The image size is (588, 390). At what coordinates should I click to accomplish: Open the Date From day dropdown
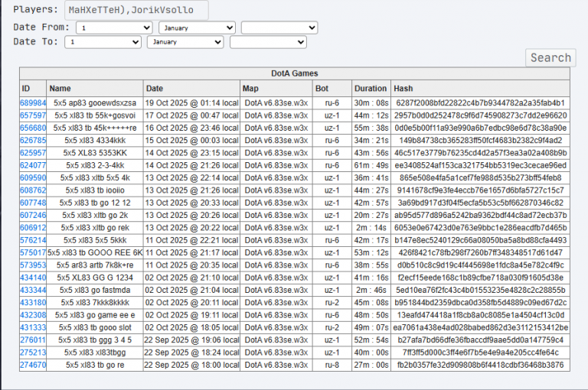pos(114,28)
